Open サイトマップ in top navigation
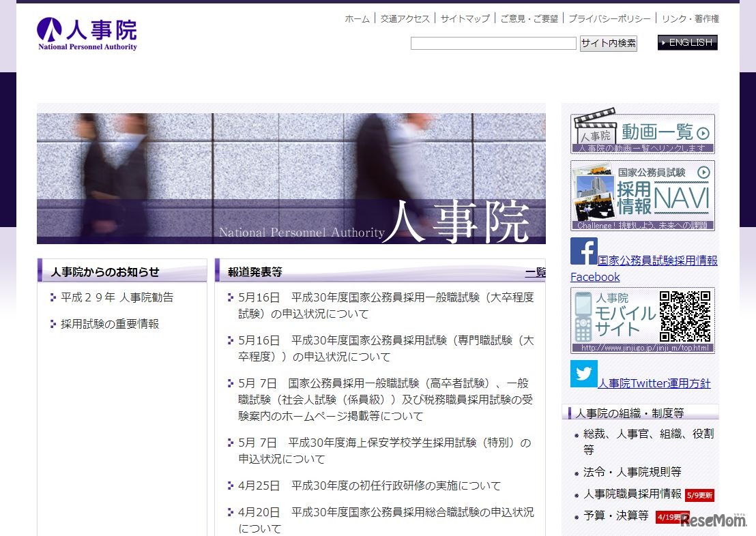Image resolution: width=756 pixels, height=536 pixels. (465, 19)
